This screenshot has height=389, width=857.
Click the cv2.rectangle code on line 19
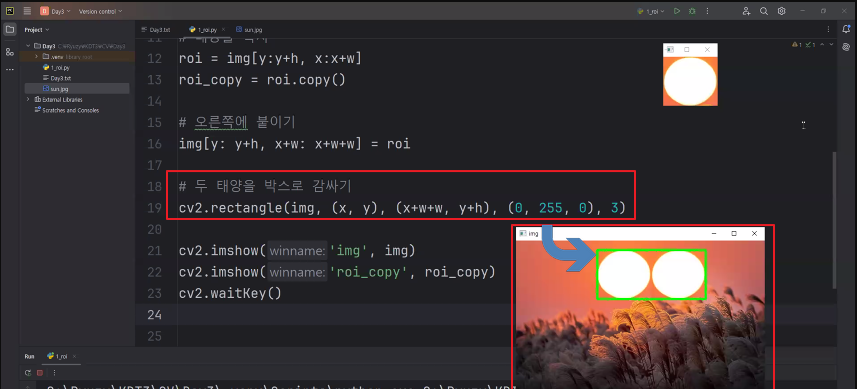pyautogui.click(x=402, y=208)
